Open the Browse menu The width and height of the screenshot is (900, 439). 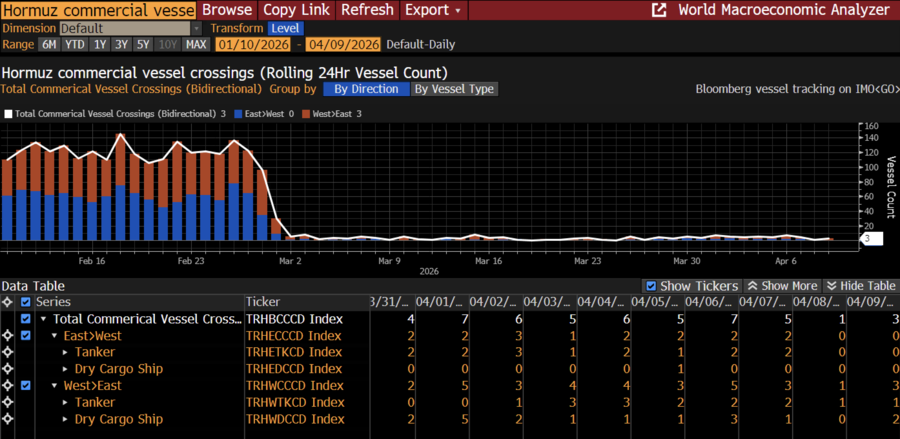227,10
